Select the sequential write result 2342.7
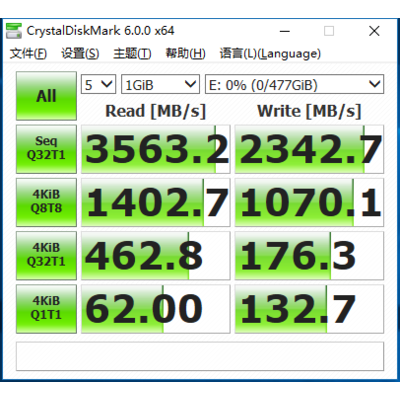The image size is (400, 400). coord(309,149)
